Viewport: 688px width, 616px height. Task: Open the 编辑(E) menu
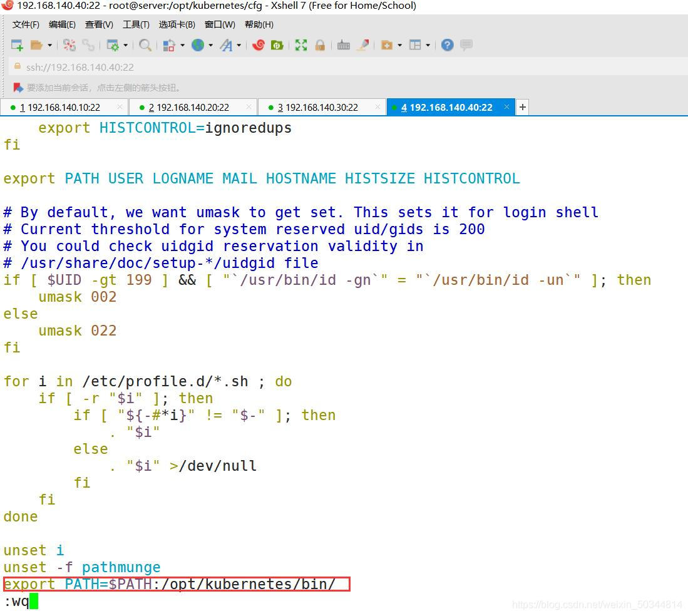point(62,24)
